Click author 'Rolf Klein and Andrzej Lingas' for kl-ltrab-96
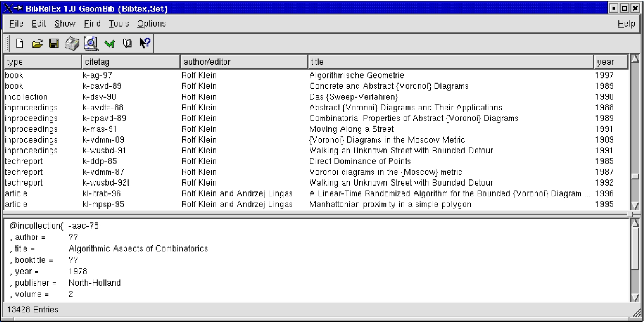Image resolution: width=644 pixels, height=322 pixels. (x=237, y=193)
